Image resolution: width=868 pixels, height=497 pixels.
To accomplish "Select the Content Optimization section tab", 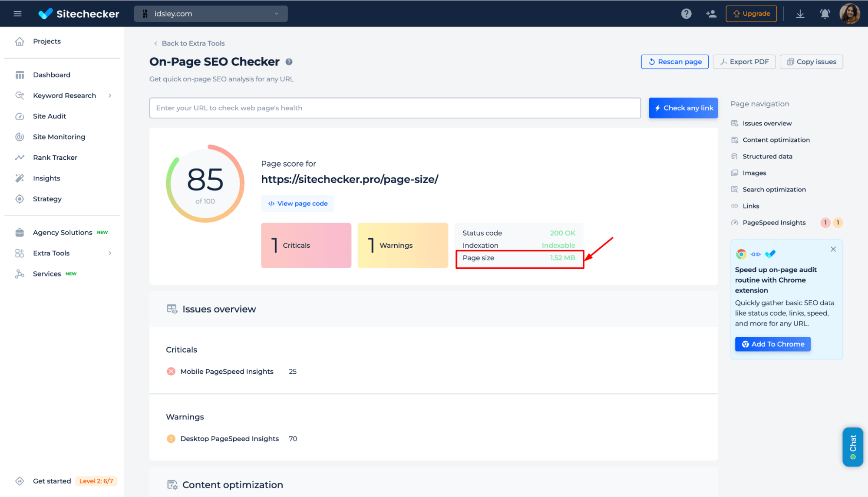I will pyautogui.click(x=776, y=139).
